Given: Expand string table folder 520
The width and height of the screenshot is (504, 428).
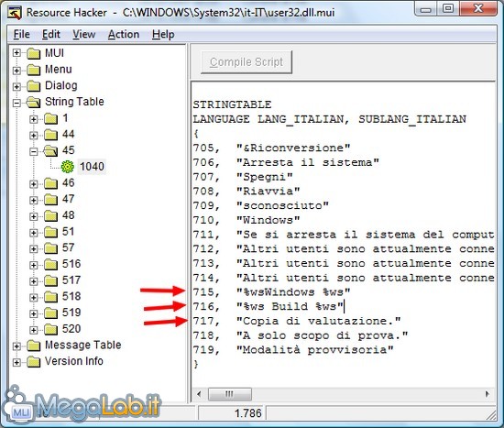Looking at the screenshot, I should coord(33,330).
